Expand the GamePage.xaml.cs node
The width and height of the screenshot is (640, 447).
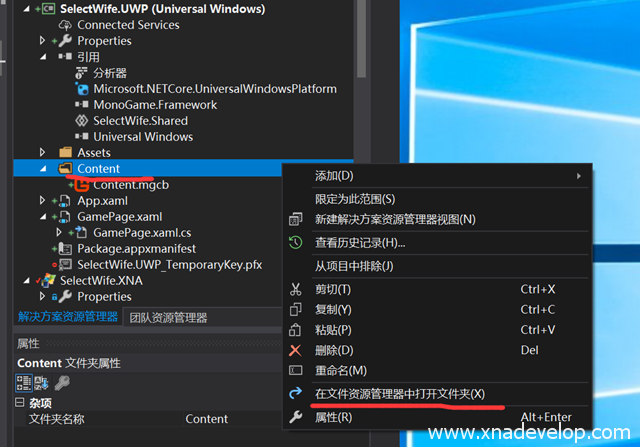[58, 232]
